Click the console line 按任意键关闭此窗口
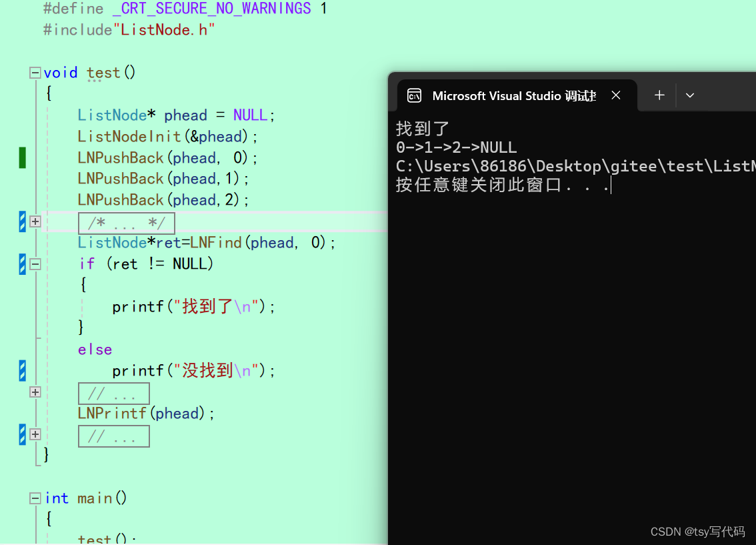The height and width of the screenshot is (545, 756). point(503,185)
